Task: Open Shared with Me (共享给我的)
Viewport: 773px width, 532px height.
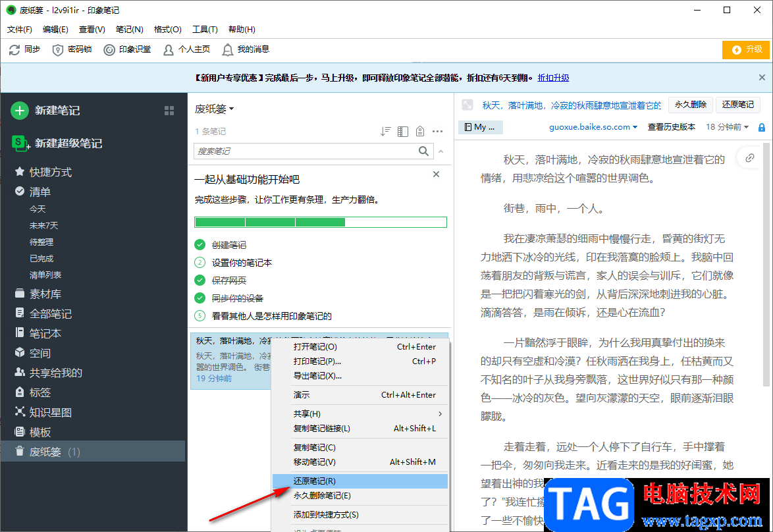Action: point(48,373)
